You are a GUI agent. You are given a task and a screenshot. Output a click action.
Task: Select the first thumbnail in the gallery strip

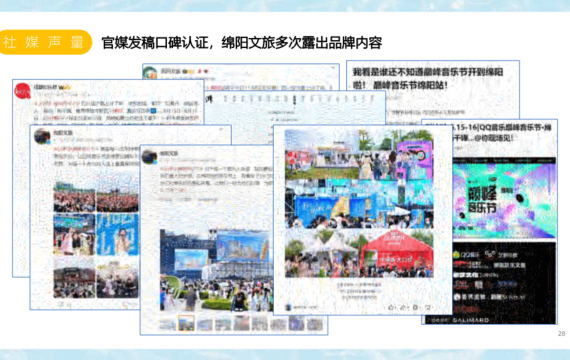(168, 323)
